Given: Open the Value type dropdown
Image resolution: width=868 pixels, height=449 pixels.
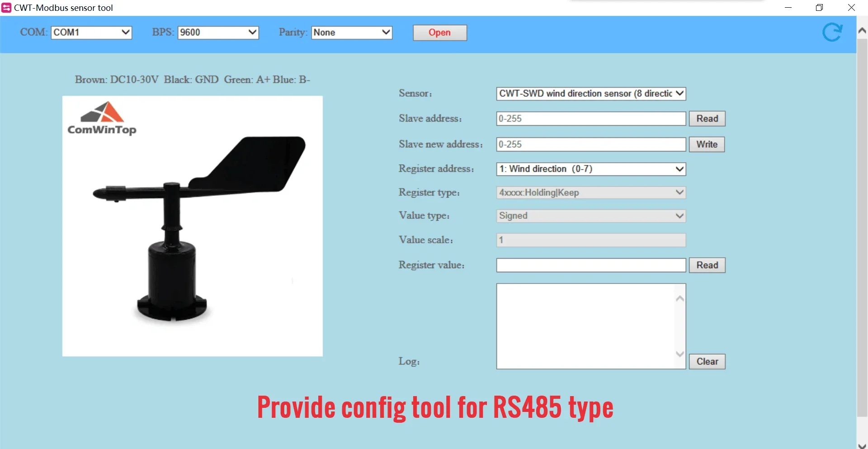Looking at the screenshot, I should [591, 216].
